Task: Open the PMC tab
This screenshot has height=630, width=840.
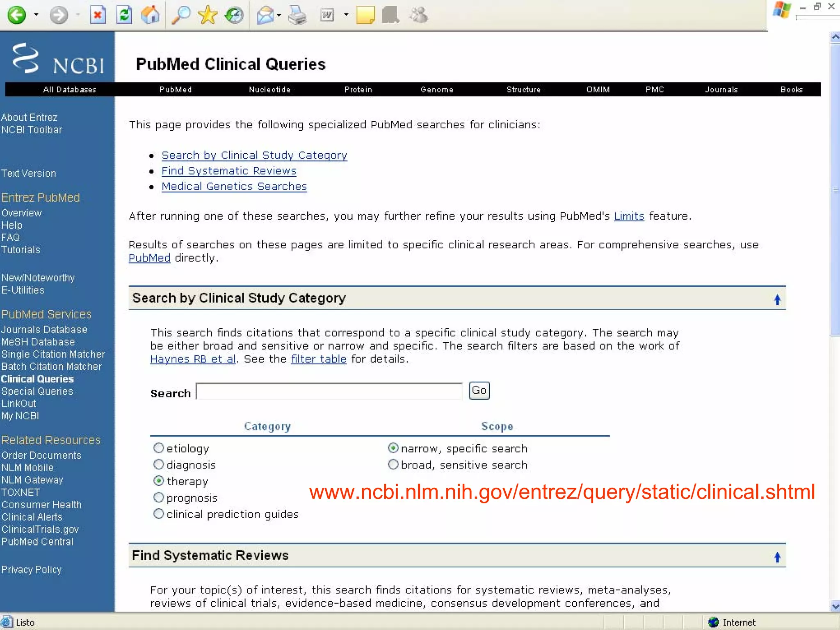Action: pos(655,89)
